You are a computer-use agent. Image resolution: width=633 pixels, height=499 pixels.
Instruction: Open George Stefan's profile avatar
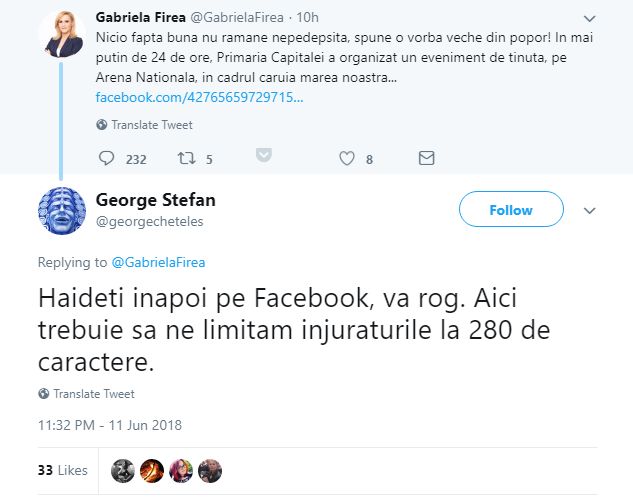pos(61,210)
